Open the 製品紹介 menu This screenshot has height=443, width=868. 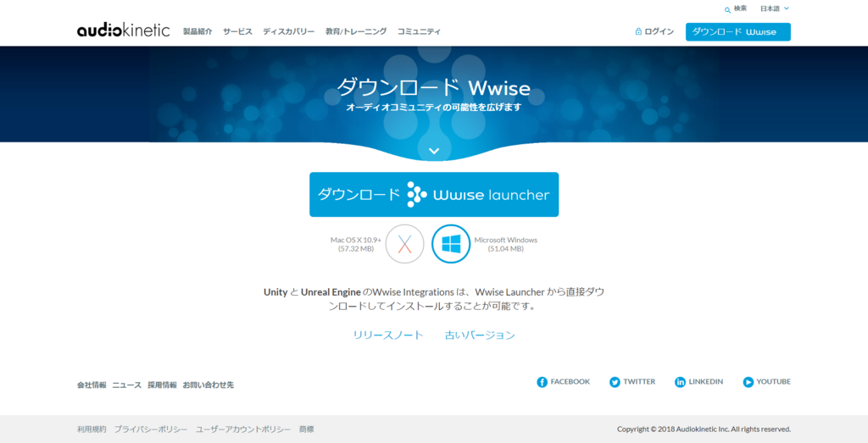pyautogui.click(x=198, y=31)
